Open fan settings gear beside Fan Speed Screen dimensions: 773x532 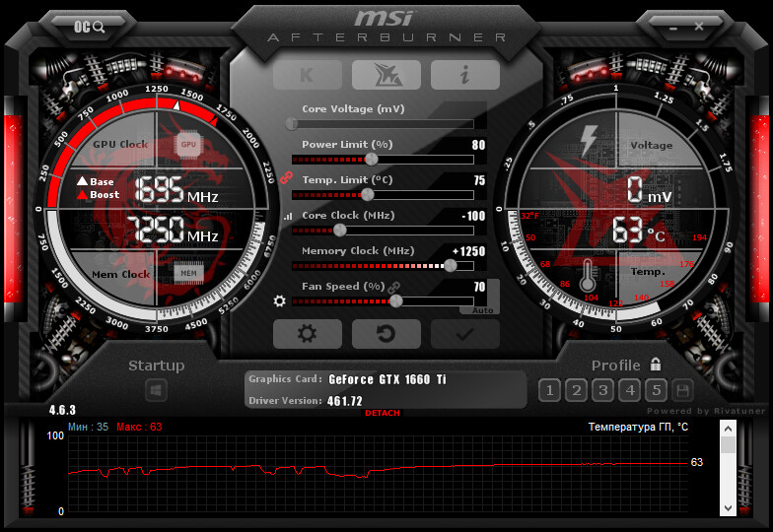pos(280,300)
